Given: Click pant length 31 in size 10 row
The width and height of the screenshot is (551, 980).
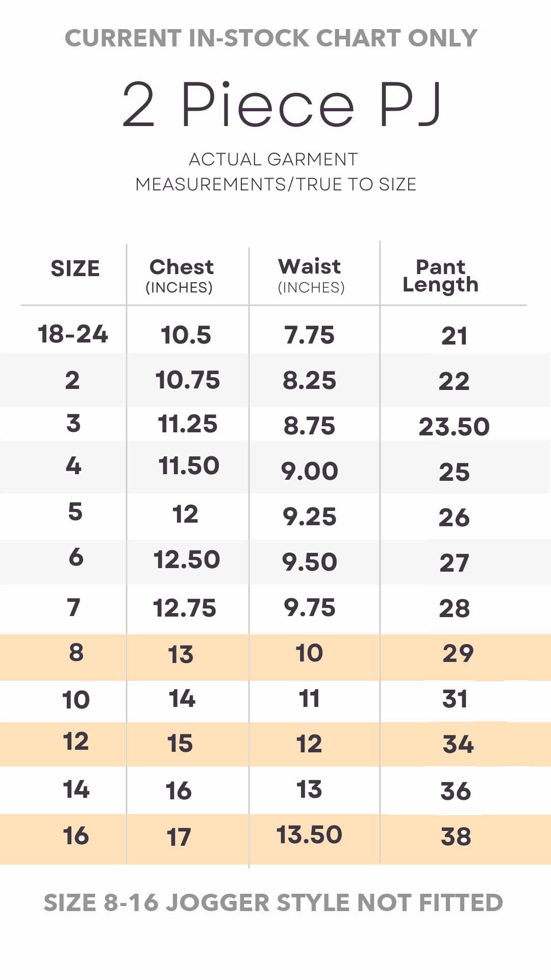Looking at the screenshot, I should [455, 699].
